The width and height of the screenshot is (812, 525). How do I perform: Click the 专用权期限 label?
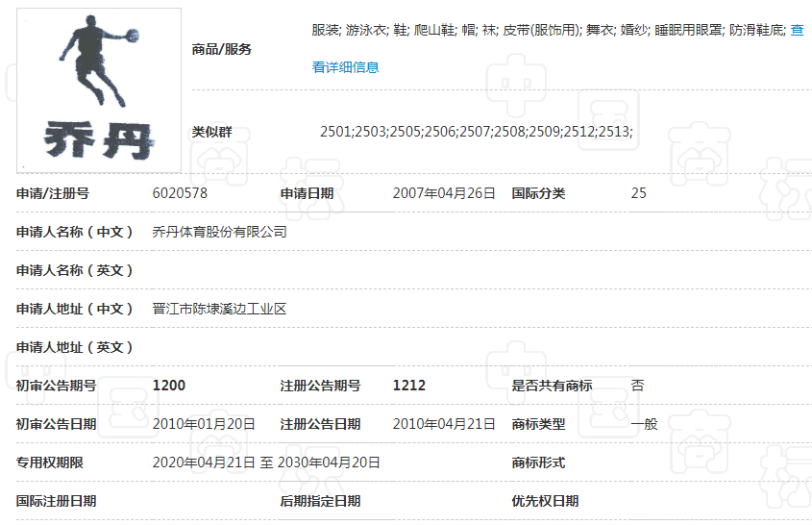49,462
